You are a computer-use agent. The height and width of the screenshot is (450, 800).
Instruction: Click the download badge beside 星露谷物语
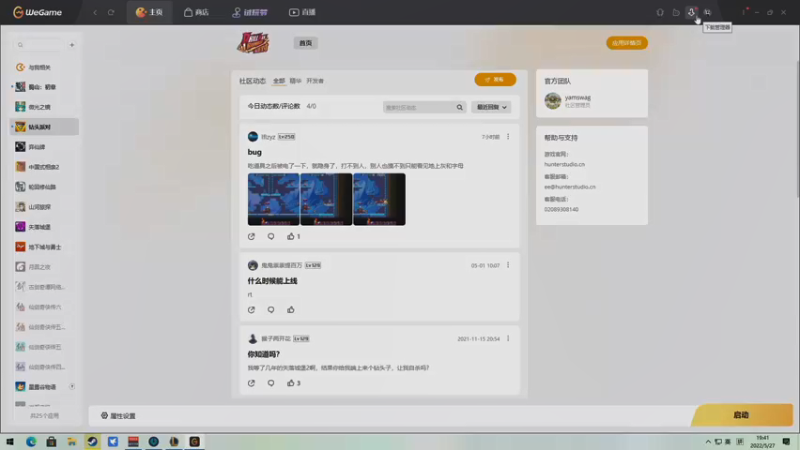point(72,386)
